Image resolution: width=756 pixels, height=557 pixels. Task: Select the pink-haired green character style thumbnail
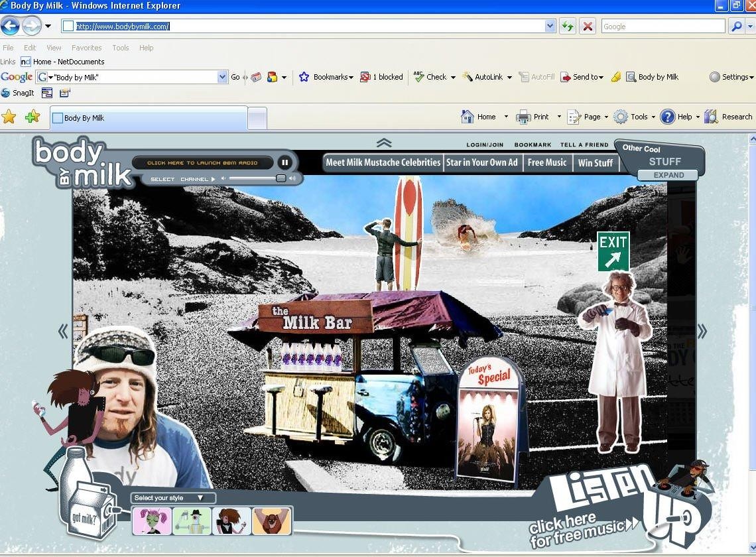(152, 521)
